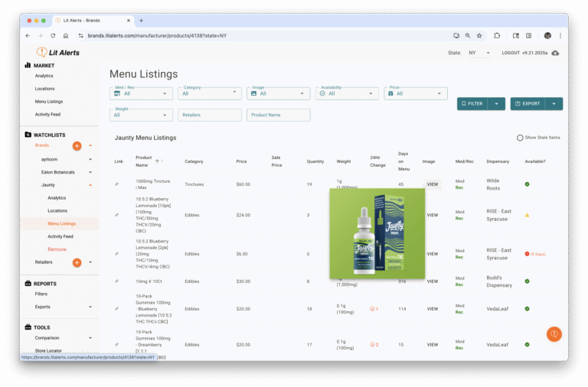Open the Category filter dropdown
Screen dimensions: 588x387
pos(210,93)
